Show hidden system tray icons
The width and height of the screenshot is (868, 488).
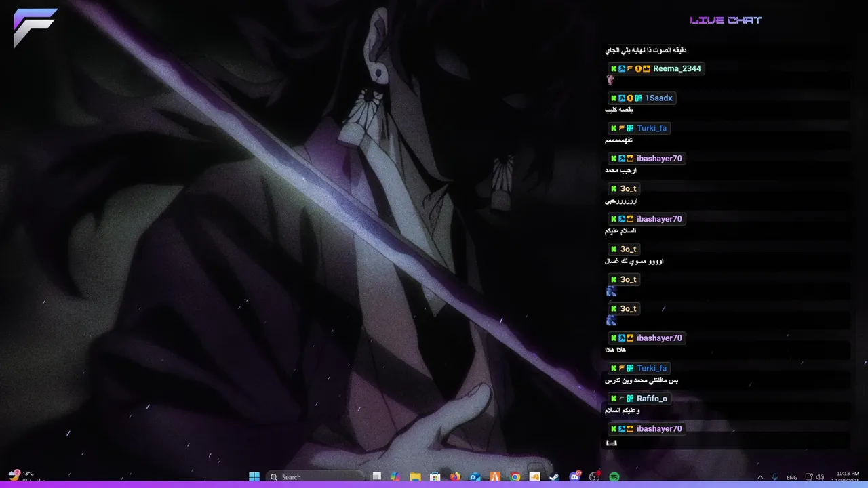(x=760, y=477)
